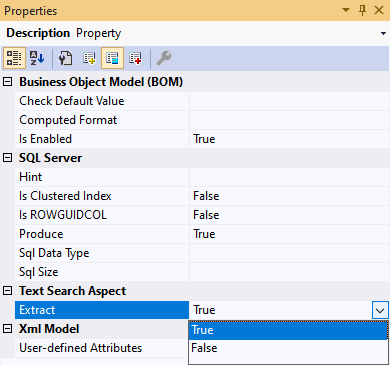Click the Extract True value field
The height and width of the screenshot is (365, 390).
point(281,310)
